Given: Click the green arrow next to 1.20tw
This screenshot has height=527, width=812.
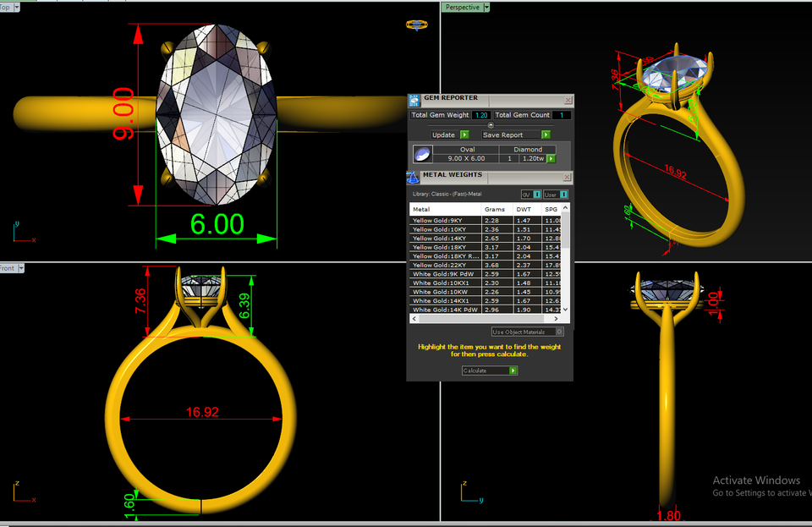Looking at the screenshot, I should [x=551, y=159].
